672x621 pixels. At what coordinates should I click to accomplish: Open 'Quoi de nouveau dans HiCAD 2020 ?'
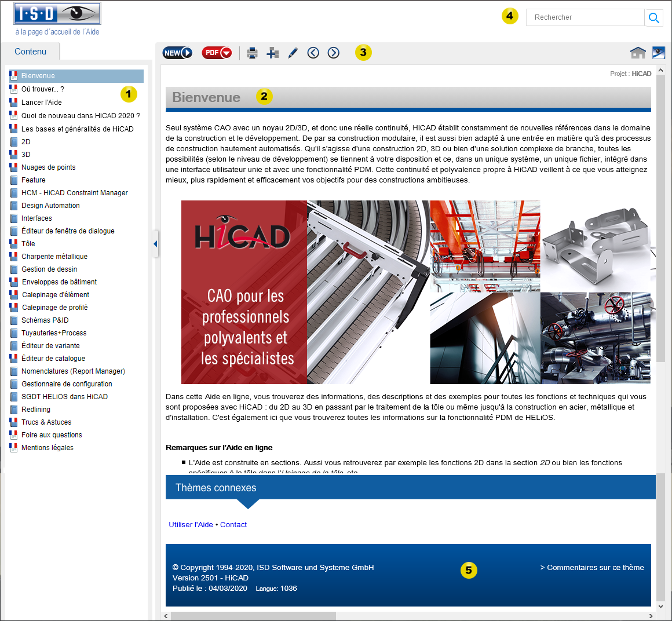tap(81, 116)
